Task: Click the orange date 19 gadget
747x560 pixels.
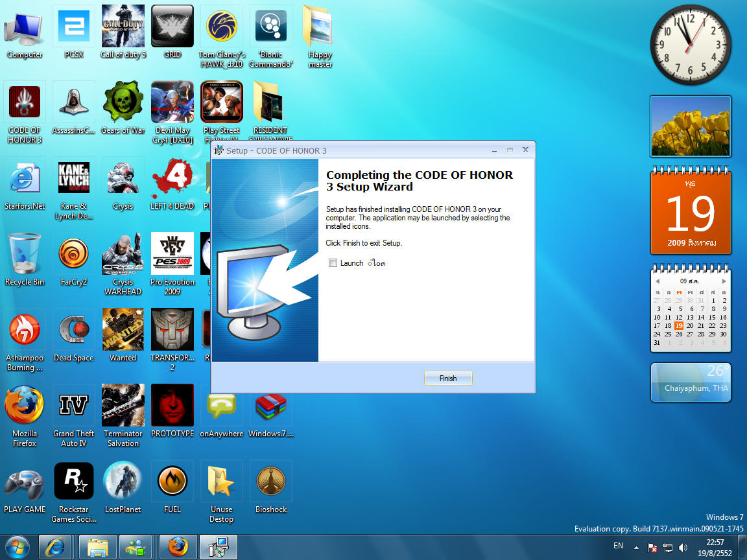Action: click(x=691, y=210)
